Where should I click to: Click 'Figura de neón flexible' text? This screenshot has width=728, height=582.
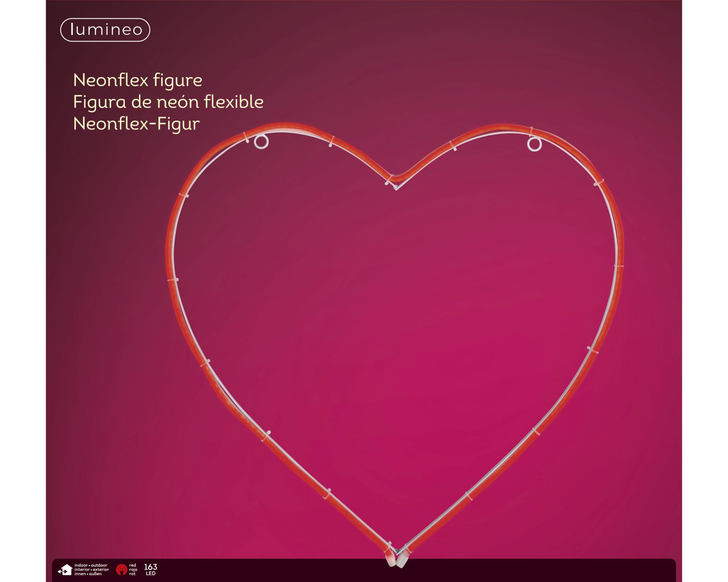(168, 102)
